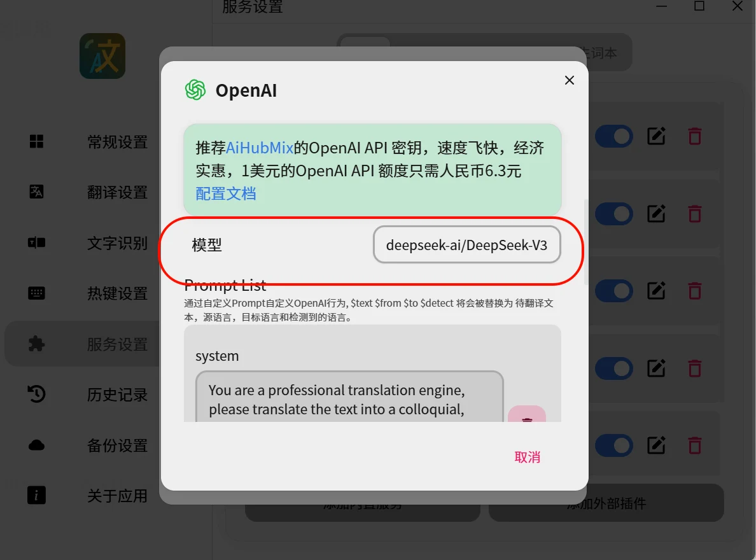This screenshot has width=756, height=560.
Task: Click the keyboard icon next to 热键设置
Action: coord(37,293)
